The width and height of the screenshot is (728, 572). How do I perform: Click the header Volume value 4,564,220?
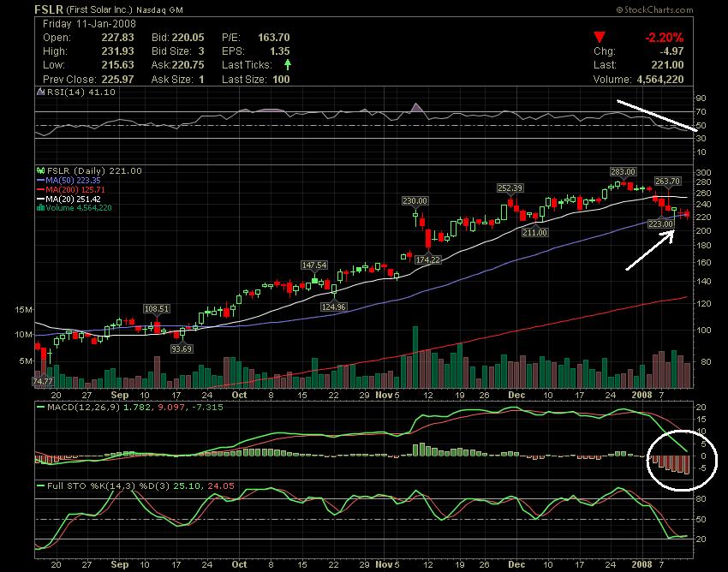point(659,80)
